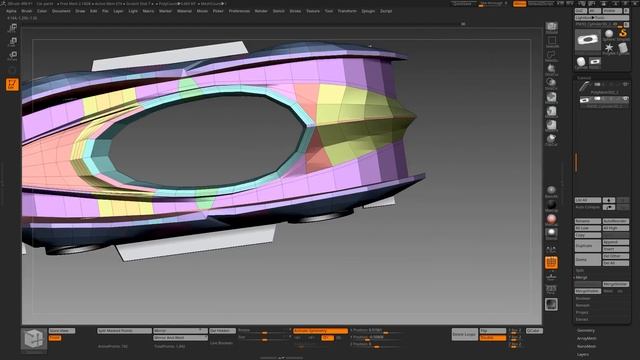This screenshot has width=640, height=360.
Task: Click the QCube button
Action: pos(534,331)
